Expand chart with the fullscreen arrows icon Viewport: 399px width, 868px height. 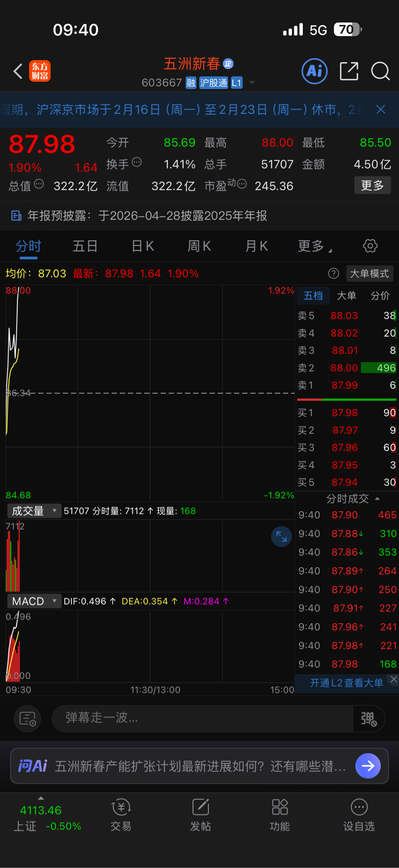[x=282, y=537]
